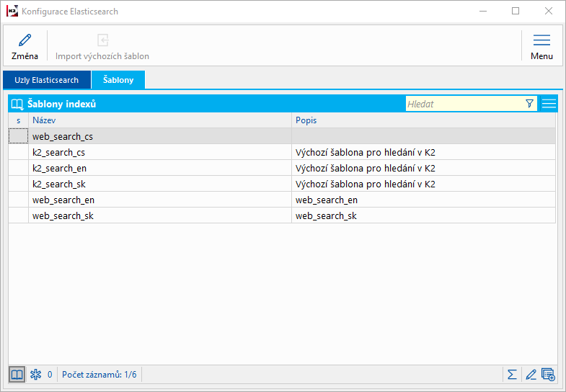The image size is (566, 392).
Task: Select the k2_search_en row
Action: point(282,168)
